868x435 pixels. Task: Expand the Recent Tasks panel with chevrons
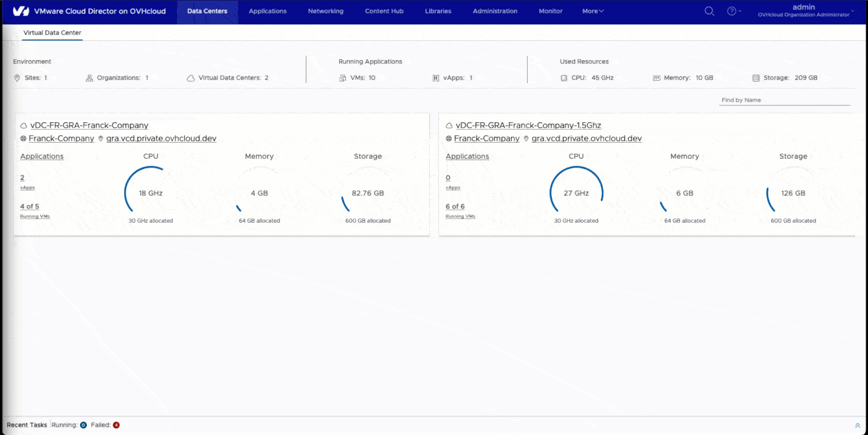click(x=857, y=426)
